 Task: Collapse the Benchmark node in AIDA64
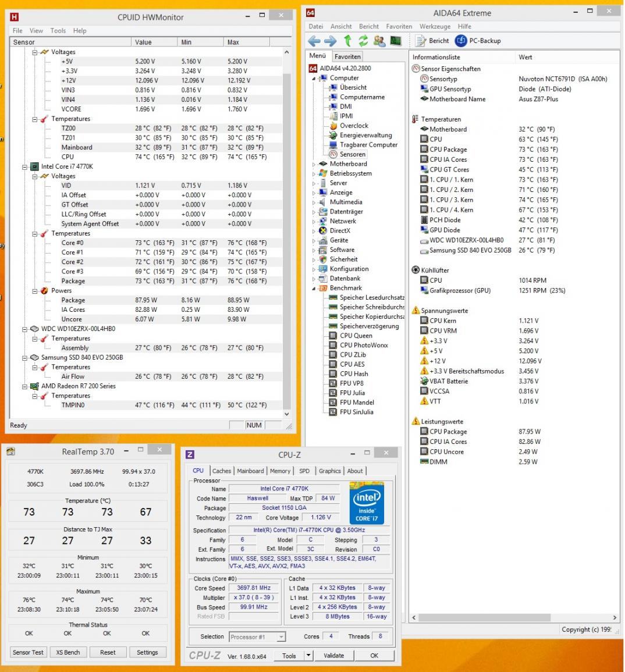(314, 289)
